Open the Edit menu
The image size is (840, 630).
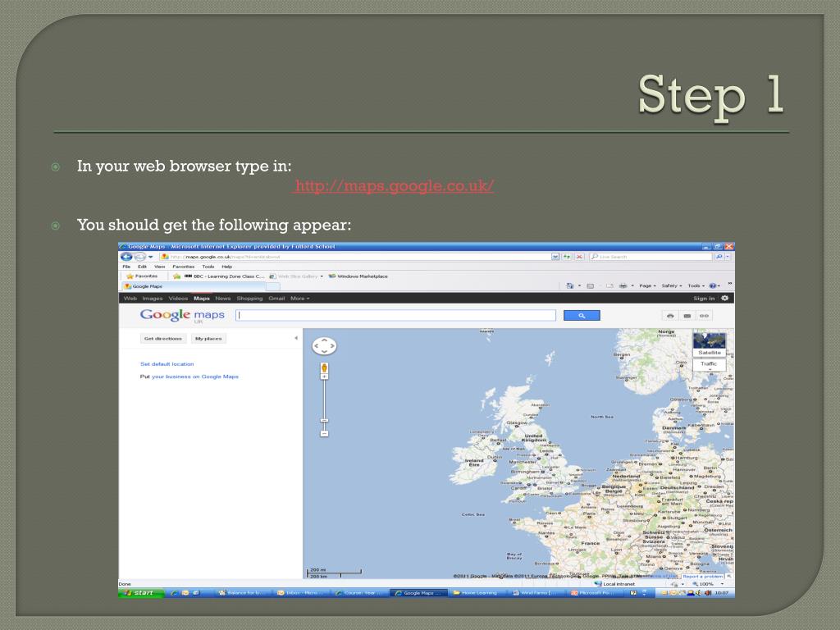pos(142,267)
